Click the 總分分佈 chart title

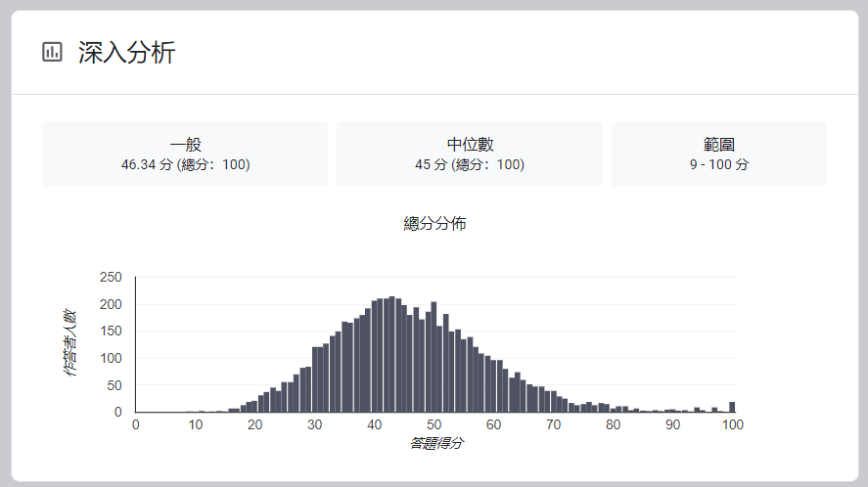434,224
